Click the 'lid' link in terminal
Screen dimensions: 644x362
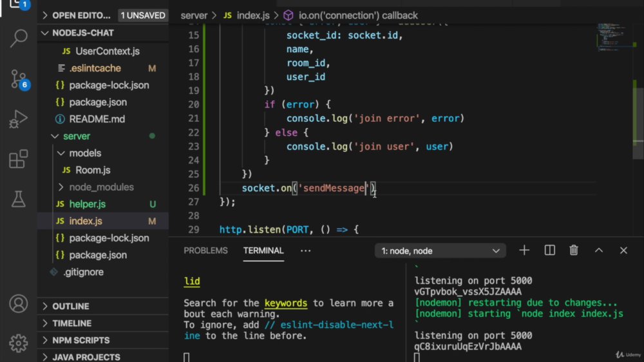[192, 281]
